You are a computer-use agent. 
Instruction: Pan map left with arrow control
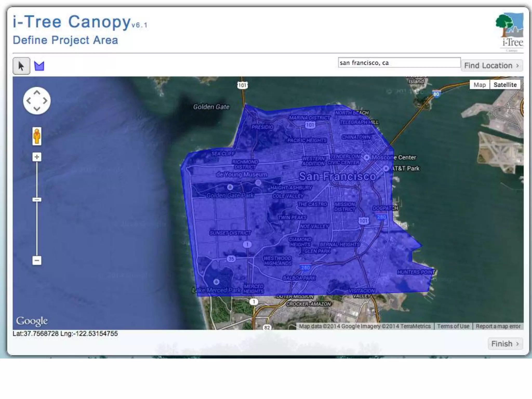[x=29, y=101]
